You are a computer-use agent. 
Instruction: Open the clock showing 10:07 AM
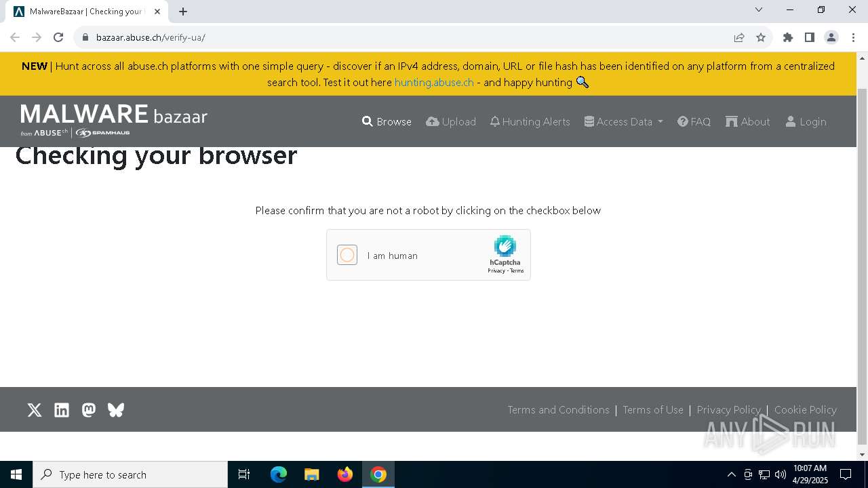tap(810, 474)
